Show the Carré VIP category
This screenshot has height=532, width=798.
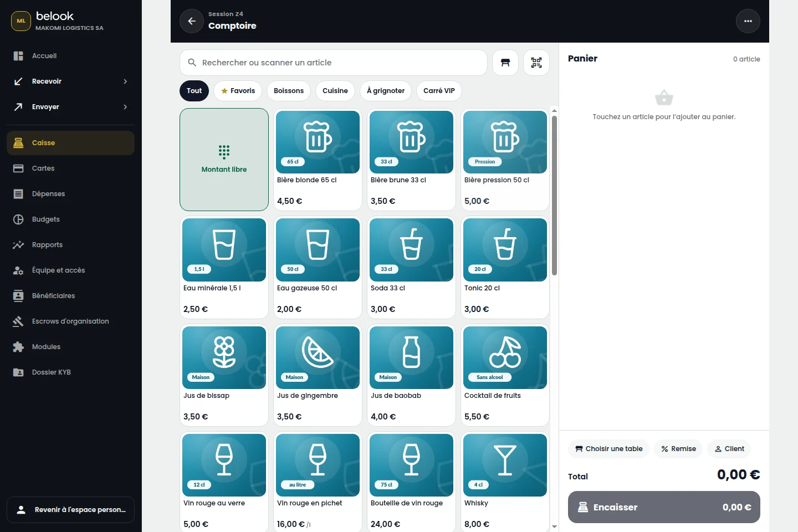pos(439,91)
